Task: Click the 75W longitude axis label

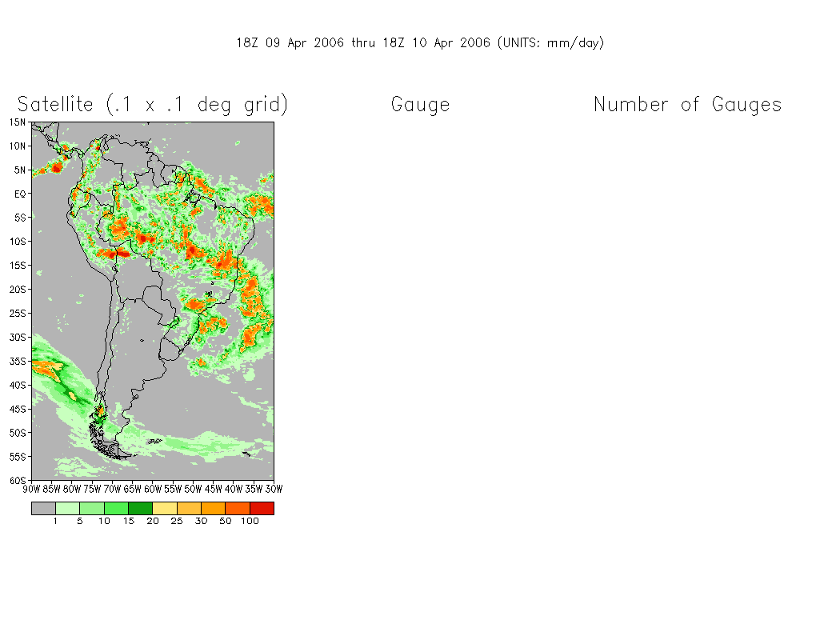Action: click(92, 489)
